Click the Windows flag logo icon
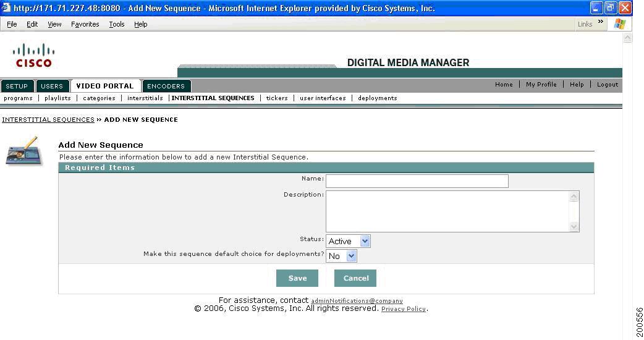Screen dimensions: 644x340 point(619,24)
